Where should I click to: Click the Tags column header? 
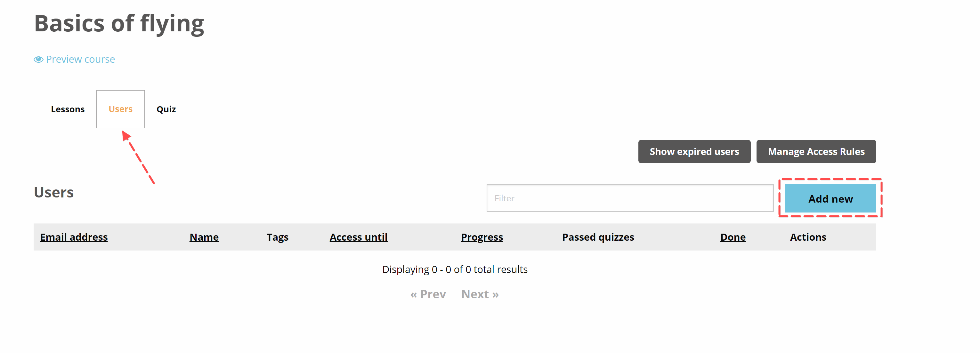(277, 237)
